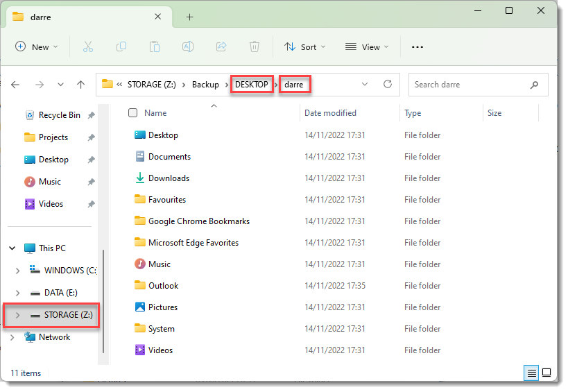Unpin Projects using its pin icon
568x392 pixels.
(92, 137)
